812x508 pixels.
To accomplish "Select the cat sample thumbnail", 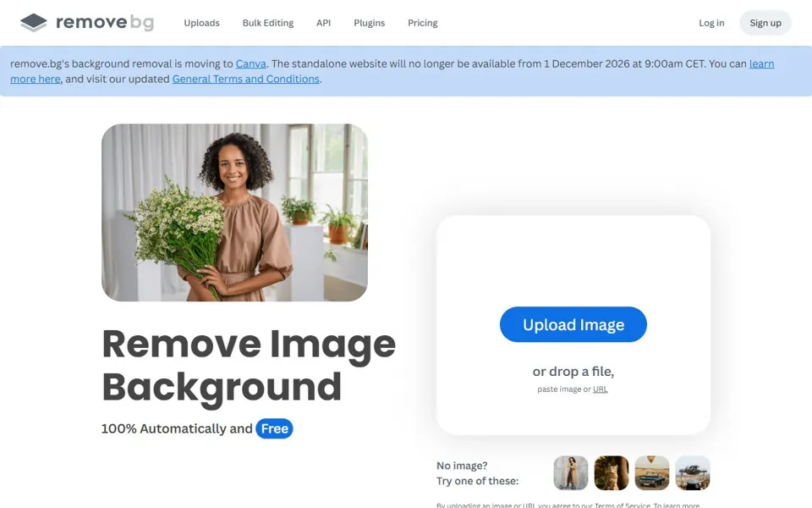I will 612,472.
